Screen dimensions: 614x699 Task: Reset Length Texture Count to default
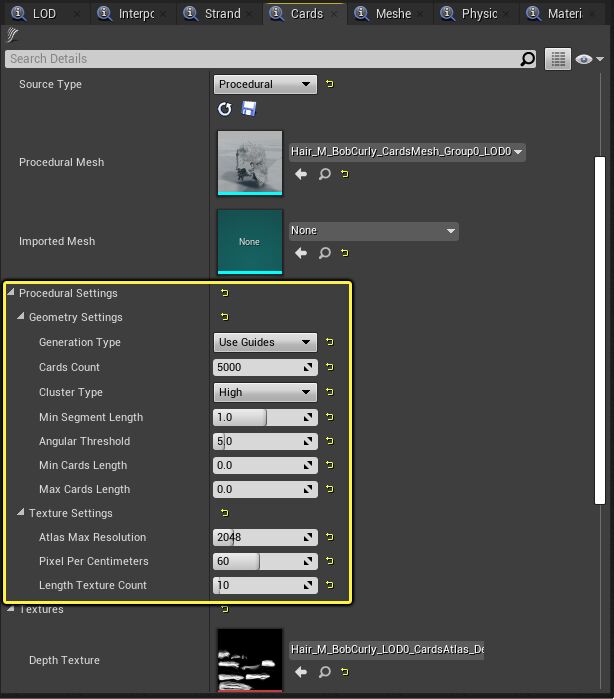[x=330, y=585]
